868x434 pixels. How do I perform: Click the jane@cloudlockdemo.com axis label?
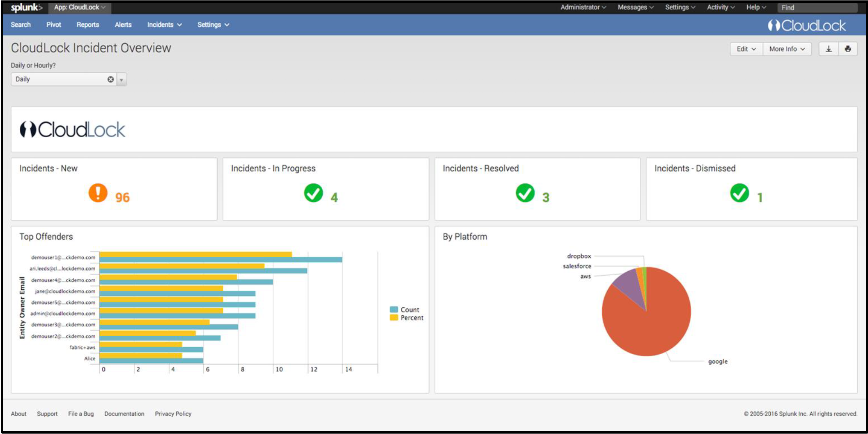click(x=65, y=291)
